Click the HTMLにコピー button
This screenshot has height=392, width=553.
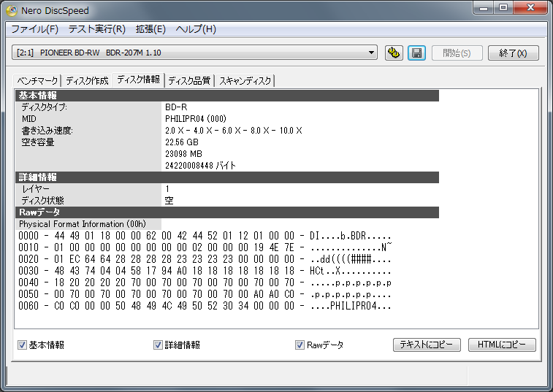click(502, 345)
